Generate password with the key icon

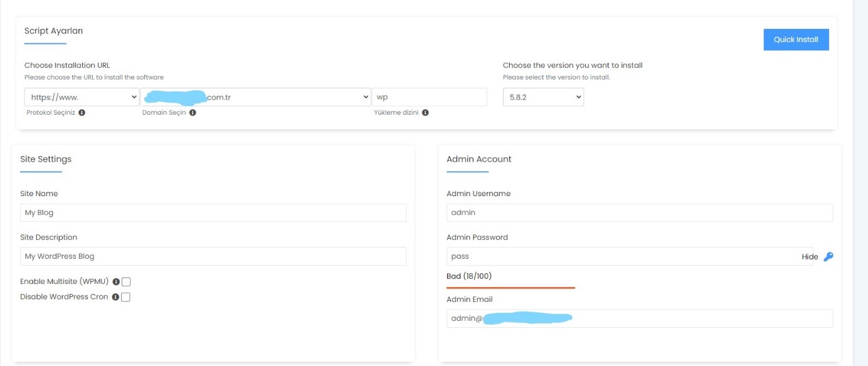(x=828, y=256)
